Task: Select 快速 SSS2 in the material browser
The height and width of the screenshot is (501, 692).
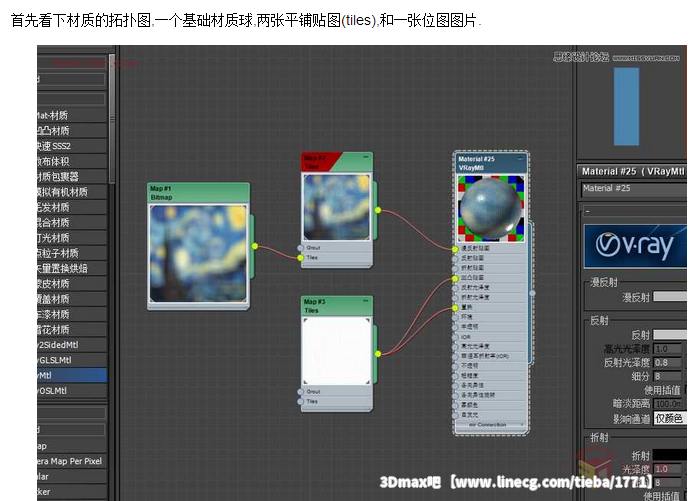Action: click(72, 146)
